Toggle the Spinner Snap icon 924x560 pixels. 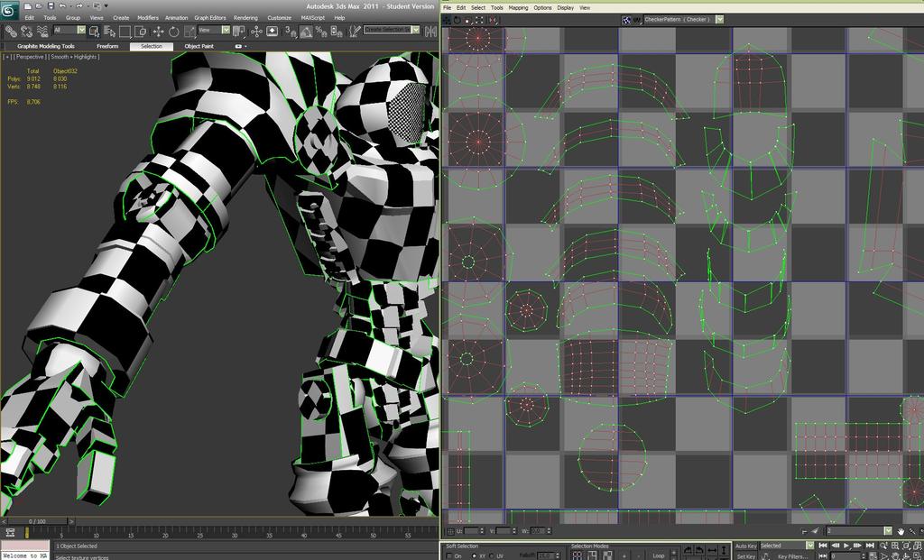337,32
